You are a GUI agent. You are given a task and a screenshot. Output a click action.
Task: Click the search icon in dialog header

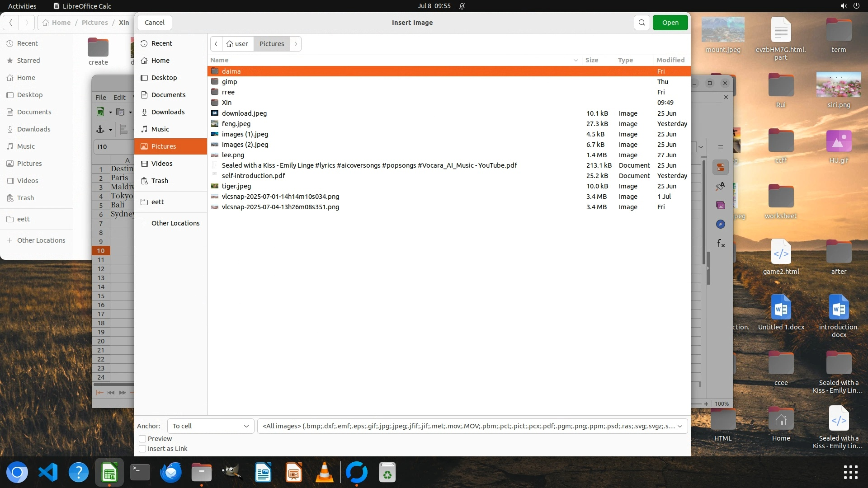click(x=642, y=23)
